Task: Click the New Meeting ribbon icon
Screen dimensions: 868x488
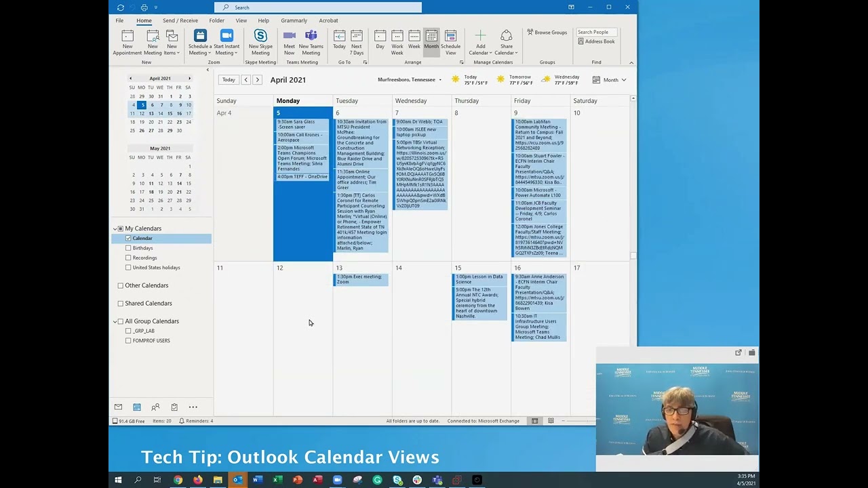Action: coord(153,42)
